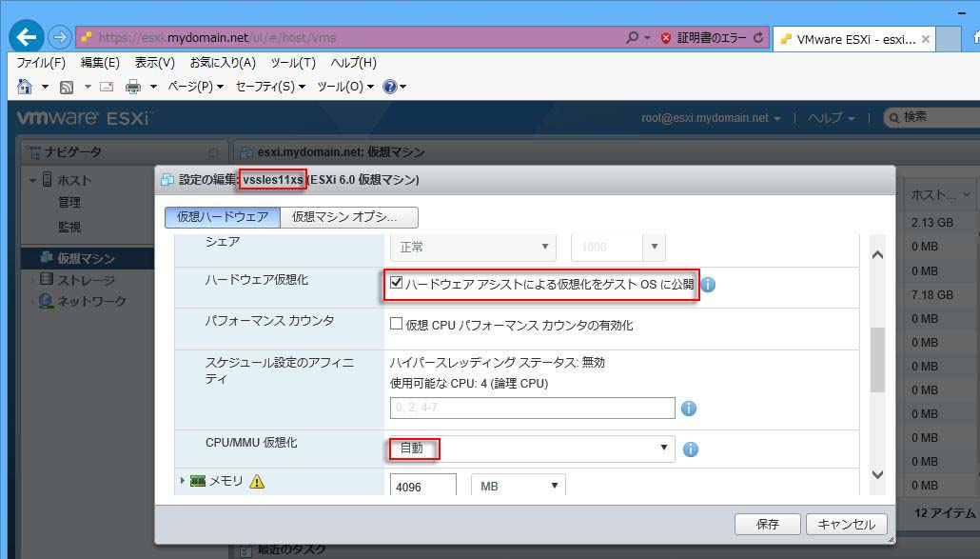Viewport: 980px width, 559px height.
Task: Open the ツール(O) toolbar dropdown
Action: click(345, 87)
